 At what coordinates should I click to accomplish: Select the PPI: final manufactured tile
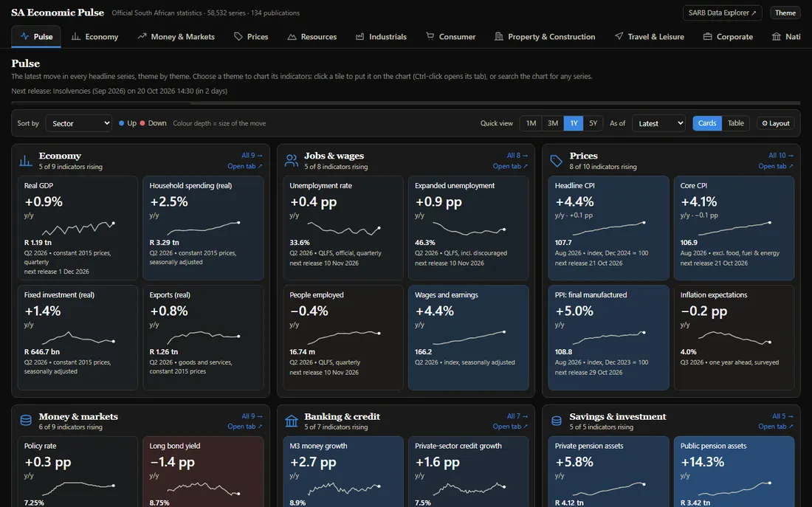(x=608, y=337)
